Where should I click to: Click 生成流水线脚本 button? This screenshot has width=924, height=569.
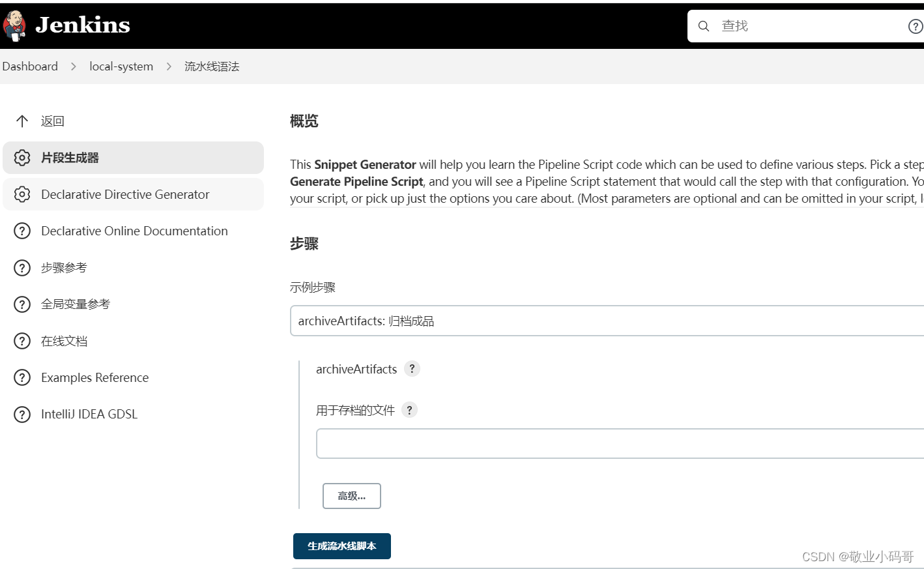(342, 546)
